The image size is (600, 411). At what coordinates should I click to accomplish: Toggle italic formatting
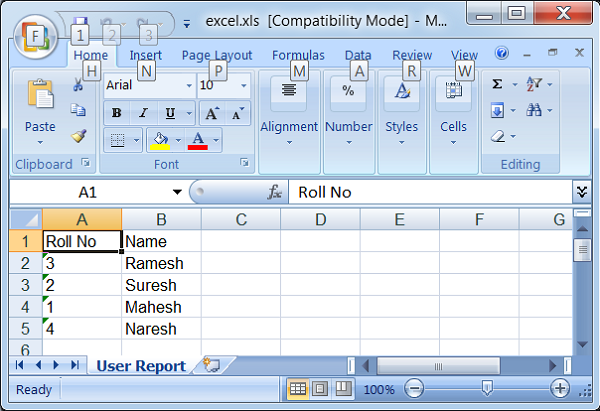click(143, 113)
